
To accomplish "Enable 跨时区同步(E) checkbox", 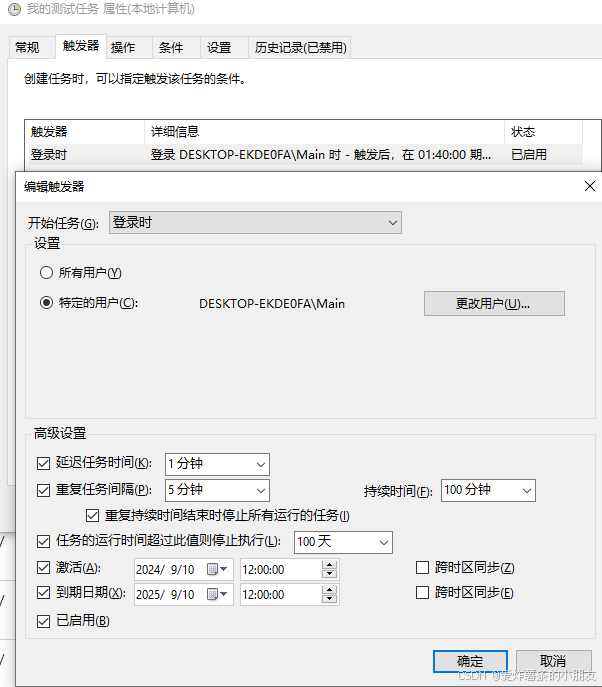I will (x=422, y=593).
